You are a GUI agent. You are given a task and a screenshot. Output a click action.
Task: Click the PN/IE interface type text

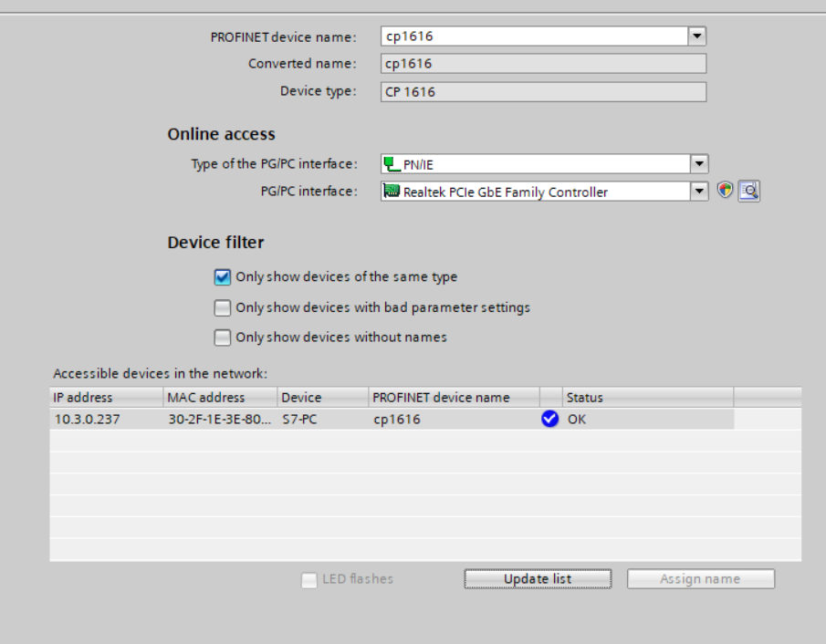coord(418,165)
